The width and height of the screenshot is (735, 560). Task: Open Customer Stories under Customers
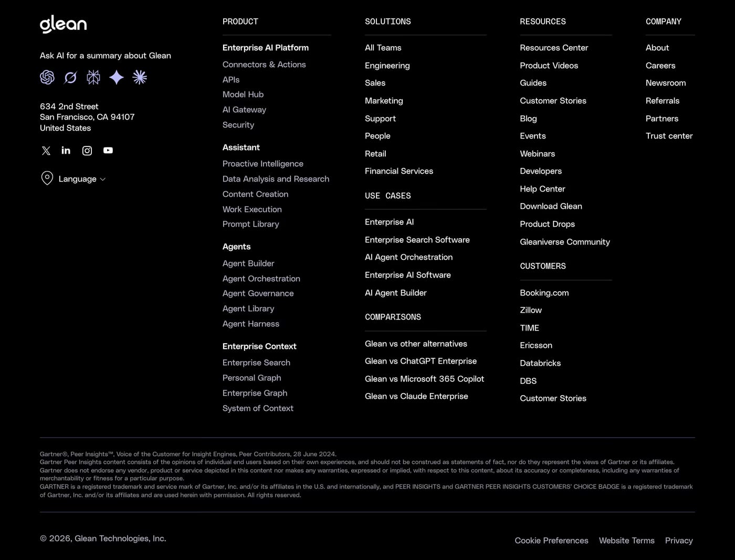pos(553,398)
